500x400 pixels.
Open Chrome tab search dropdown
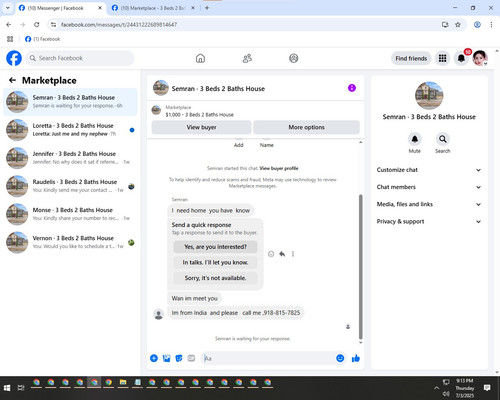7,8
